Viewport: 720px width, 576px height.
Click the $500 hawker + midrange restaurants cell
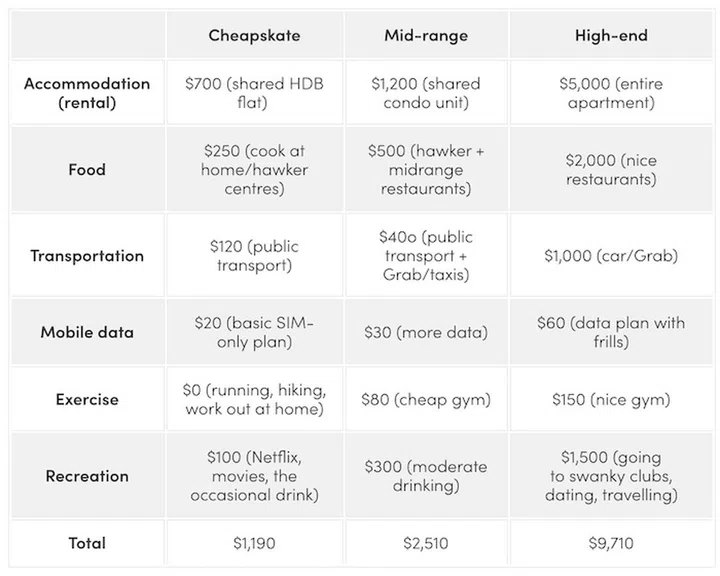426,169
